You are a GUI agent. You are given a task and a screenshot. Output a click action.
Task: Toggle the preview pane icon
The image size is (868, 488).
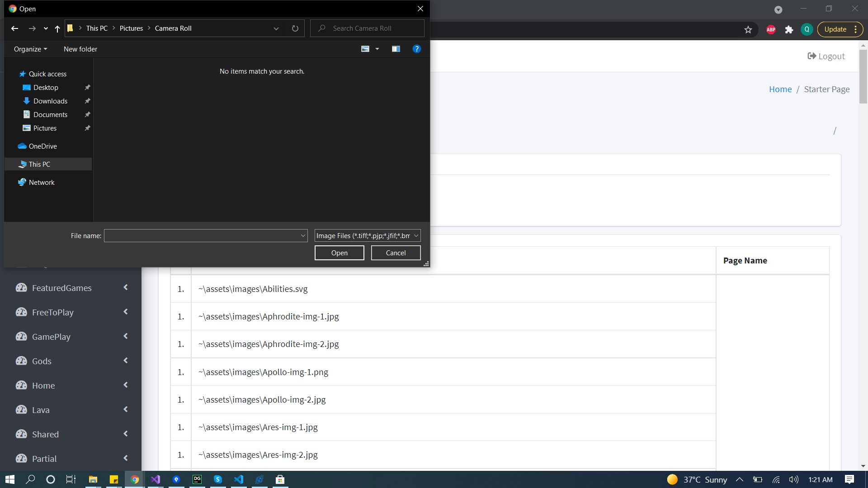396,49
